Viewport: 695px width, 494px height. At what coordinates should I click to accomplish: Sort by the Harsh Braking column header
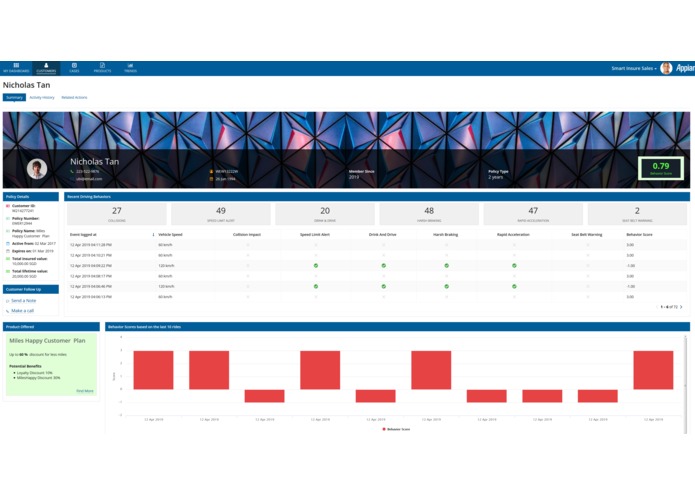pyautogui.click(x=445, y=235)
